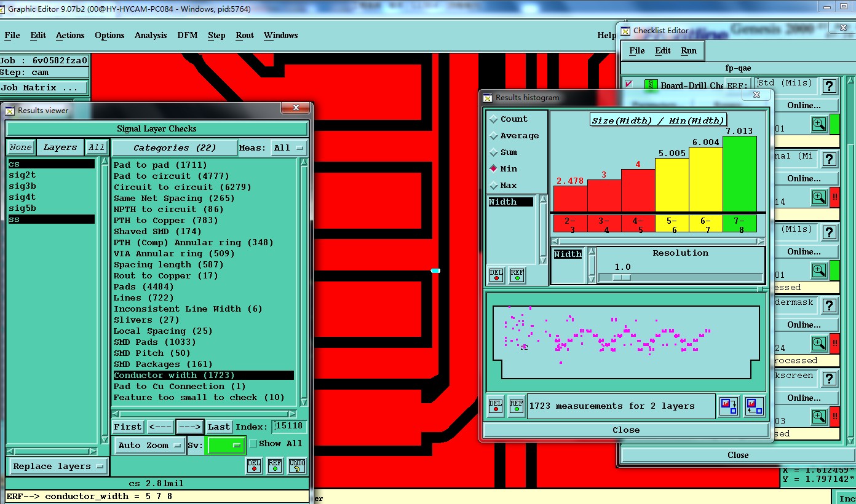Click magnifier icon beside value 14
This screenshot has height=504, width=856.
coord(818,197)
